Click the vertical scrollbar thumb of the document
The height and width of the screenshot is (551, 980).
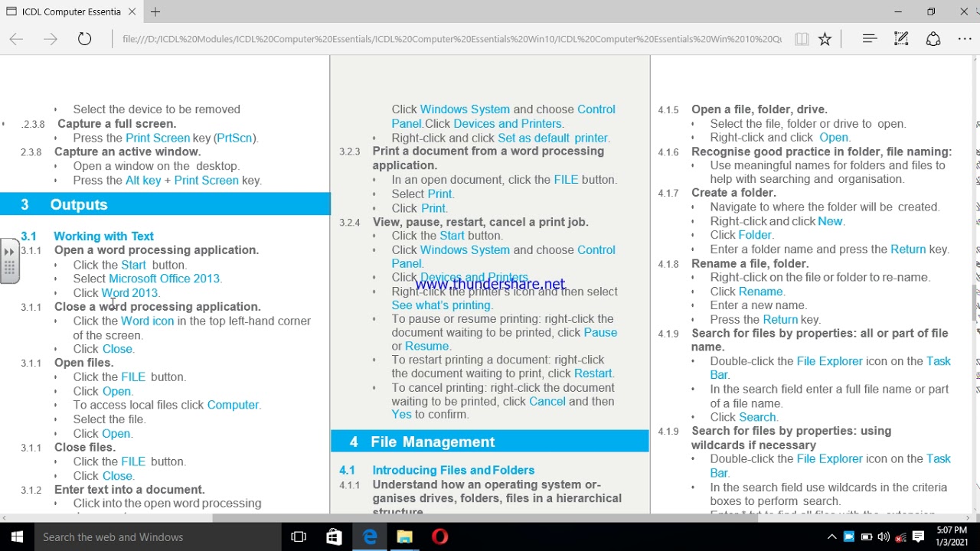click(975, 303)
